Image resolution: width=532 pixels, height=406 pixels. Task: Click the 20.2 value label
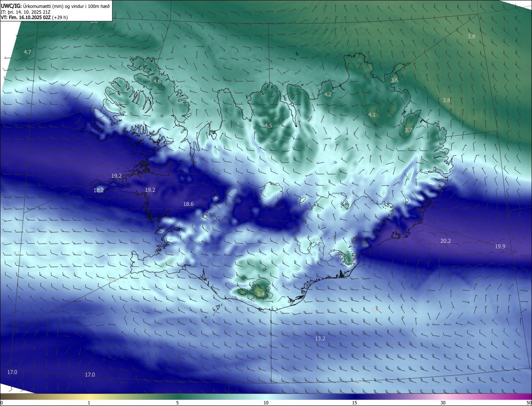446,241
